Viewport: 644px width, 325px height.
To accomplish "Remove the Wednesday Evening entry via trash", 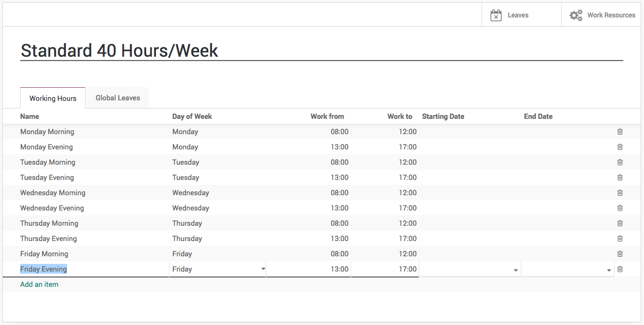I will (619, 208).
